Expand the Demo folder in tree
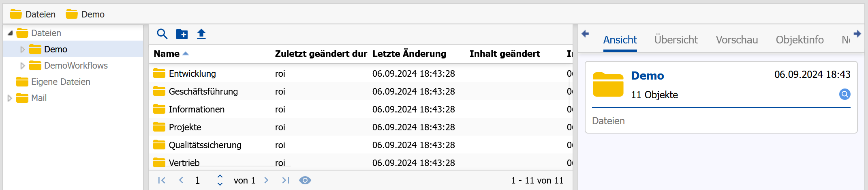Screen dimensions: 868x190 [x=23, y=50]
